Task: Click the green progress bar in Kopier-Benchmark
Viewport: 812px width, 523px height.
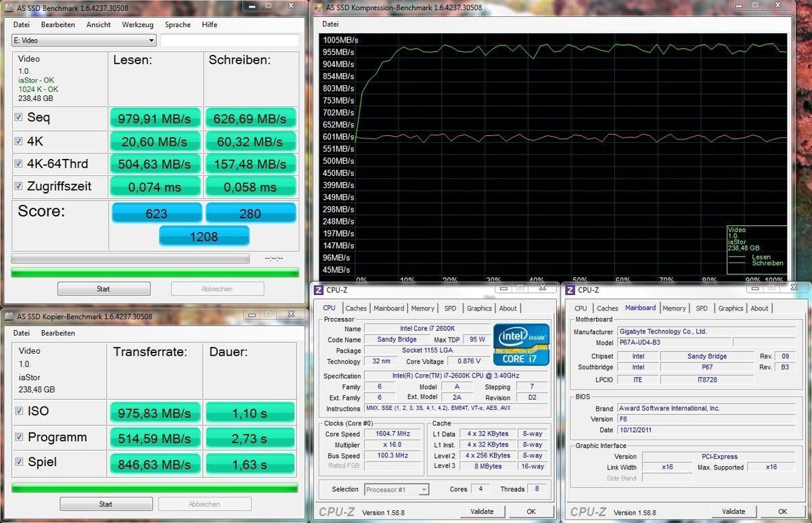Action: (x=154, y=488)
